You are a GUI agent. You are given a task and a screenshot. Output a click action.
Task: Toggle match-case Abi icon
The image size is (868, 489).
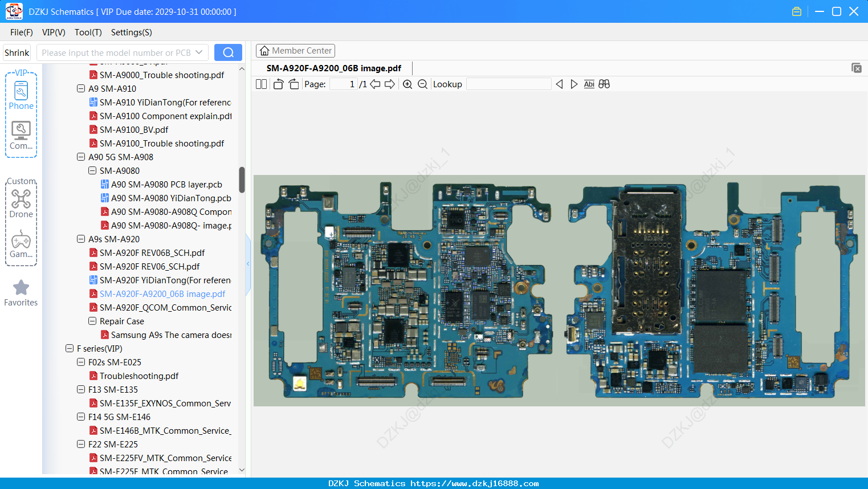tap(589, 84)
